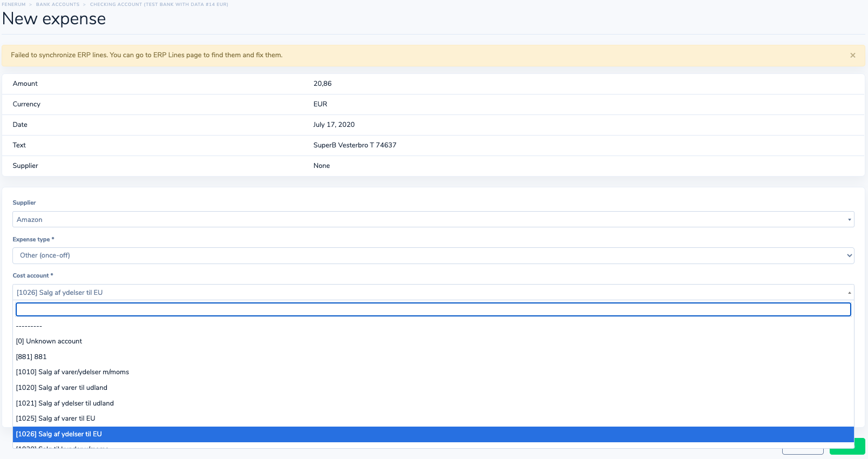
Task: Go to BANK ACCOUNTS breadcrumb
Action: tap(58, 4)
